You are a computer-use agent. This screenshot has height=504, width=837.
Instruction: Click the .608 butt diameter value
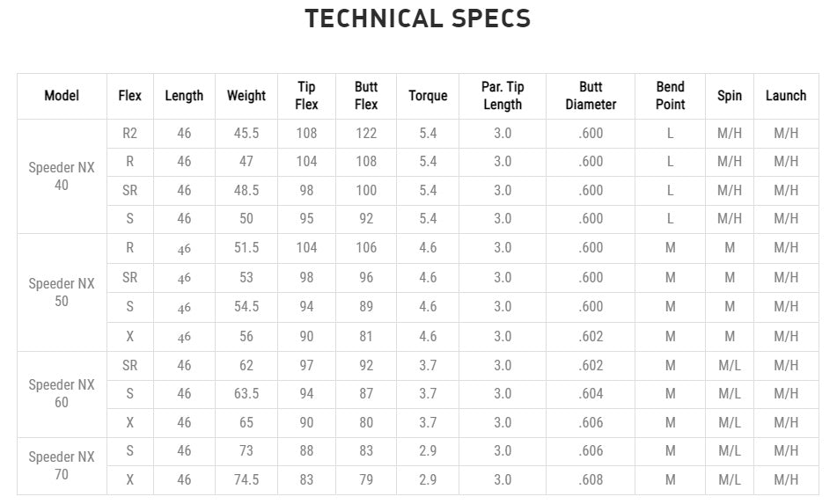coord(591,479)
